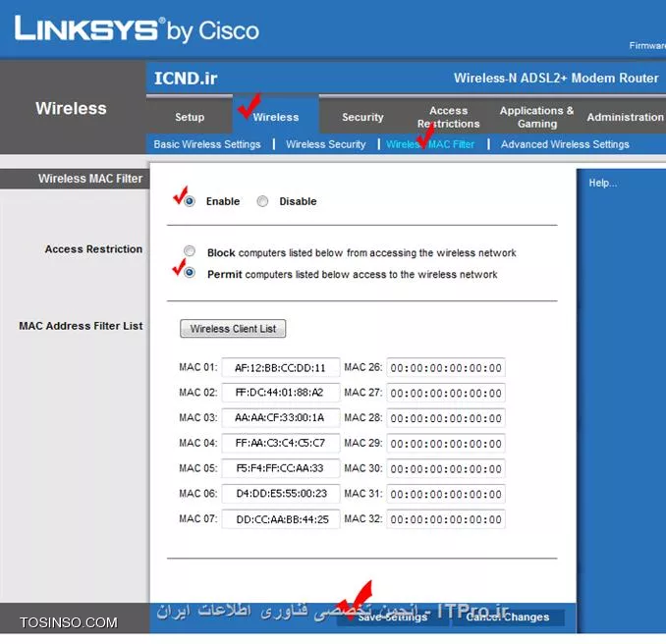Click the MAC 02 address field
Viewport: 666px width, 644px height.
pos(281,393)
